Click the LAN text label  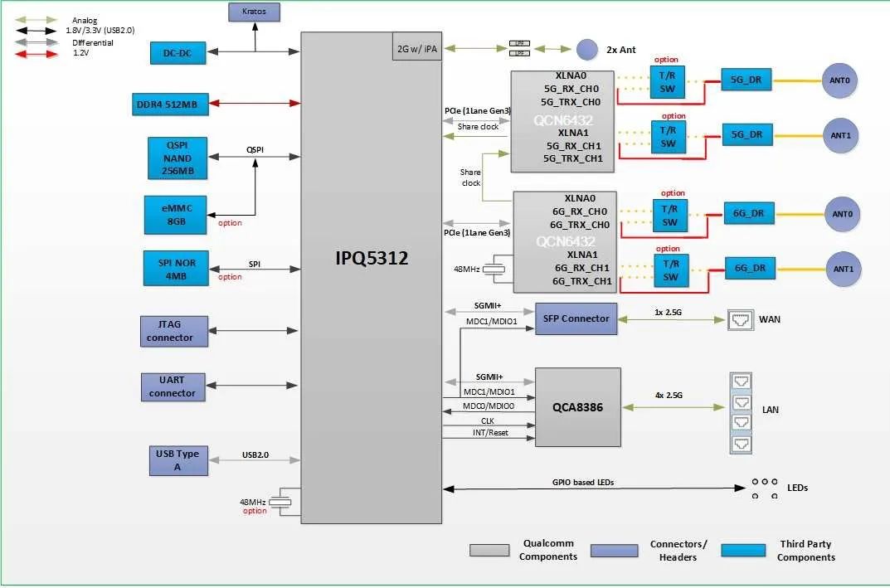click(771, 410)
